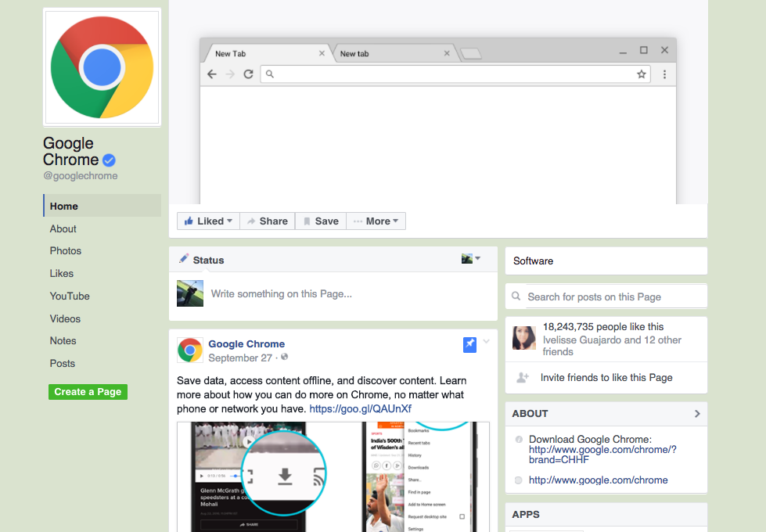Close the first 'New Tab' tab
This screenshot has width=766, height=532.
[322, 53]
